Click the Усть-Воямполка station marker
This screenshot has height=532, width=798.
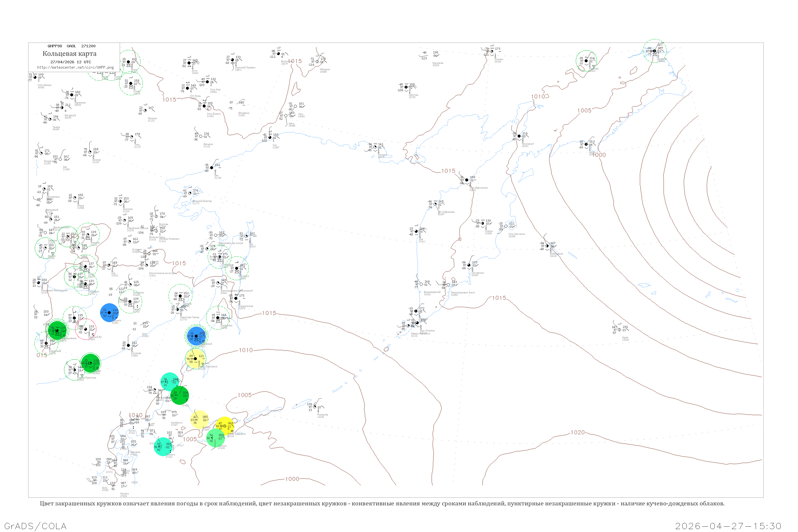467,180
